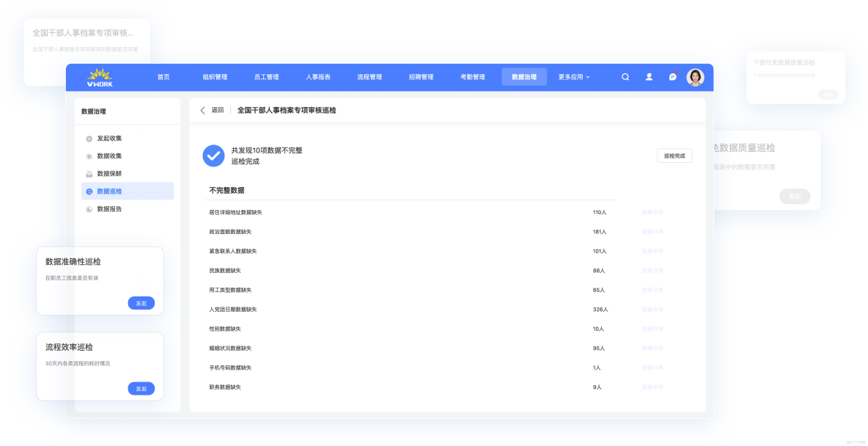Click the 数据报告 sidebar icon
Viewport: 868px width, 446px height.
pyautogui.click(x=89, y=209)
